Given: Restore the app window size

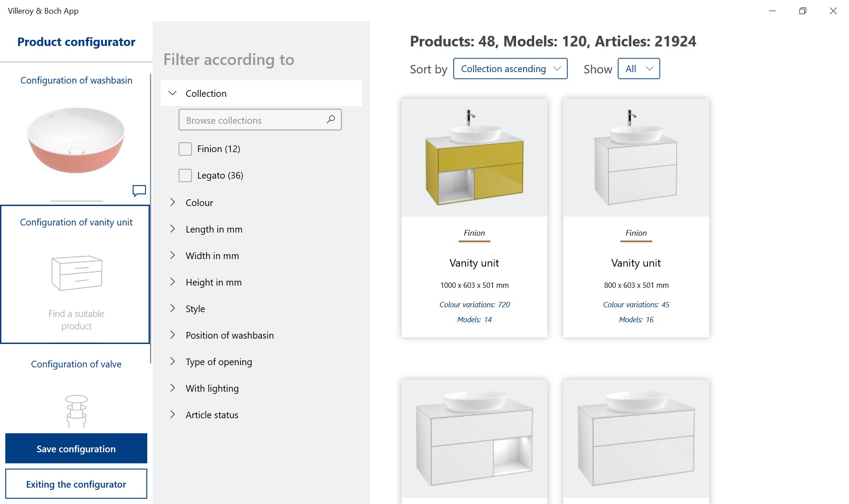Looking at the screenshot, I should pos(803,11).
